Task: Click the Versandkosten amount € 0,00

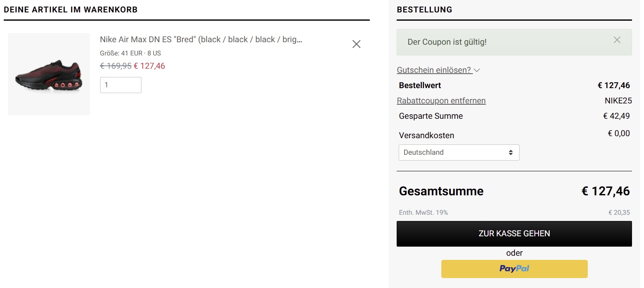Action: [618, 134]
